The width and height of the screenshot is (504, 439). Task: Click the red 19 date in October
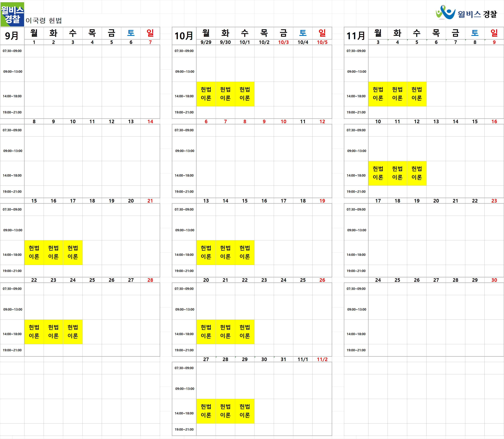322,201
